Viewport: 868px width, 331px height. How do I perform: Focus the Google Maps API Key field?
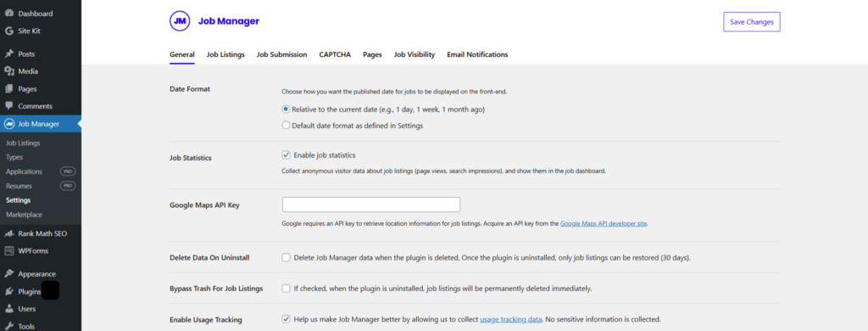pos(371,204)
